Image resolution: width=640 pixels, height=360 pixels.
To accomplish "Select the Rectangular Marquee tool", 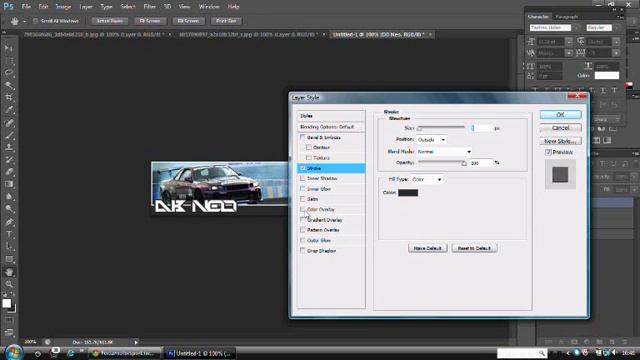I will 9,60.
